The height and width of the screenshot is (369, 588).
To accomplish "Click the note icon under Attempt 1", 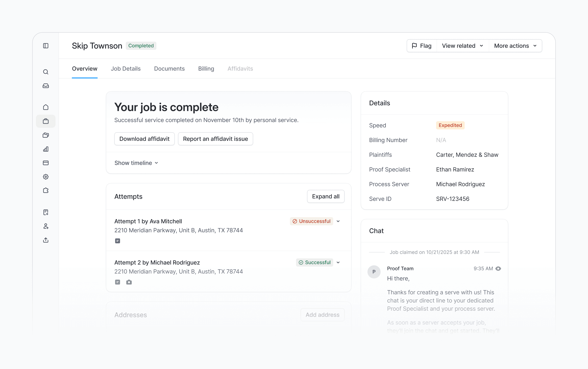I will [117, 241].
